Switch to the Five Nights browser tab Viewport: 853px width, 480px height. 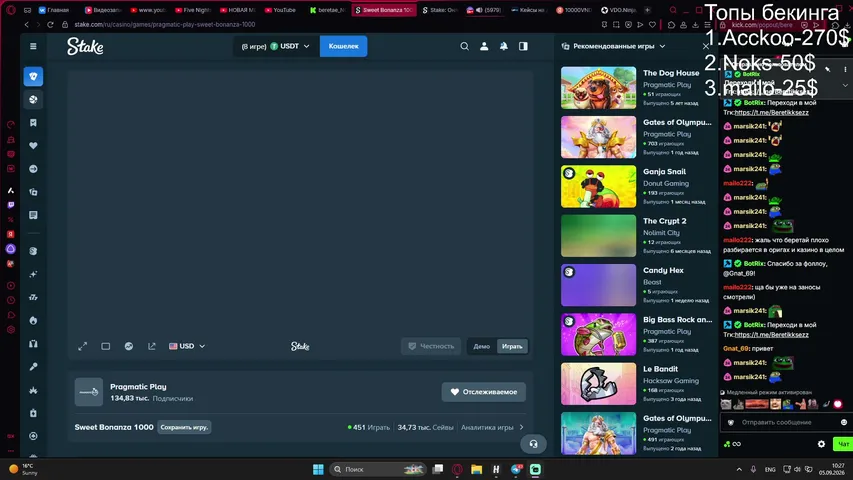click(x=193, y=10)
